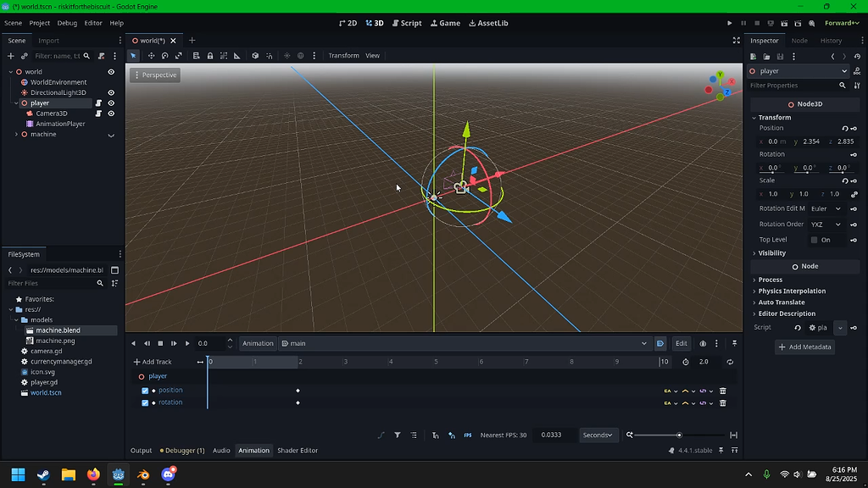Adjust the timeline zoom slider
This screenshot has height=488, width=868.
pos(679,435)
